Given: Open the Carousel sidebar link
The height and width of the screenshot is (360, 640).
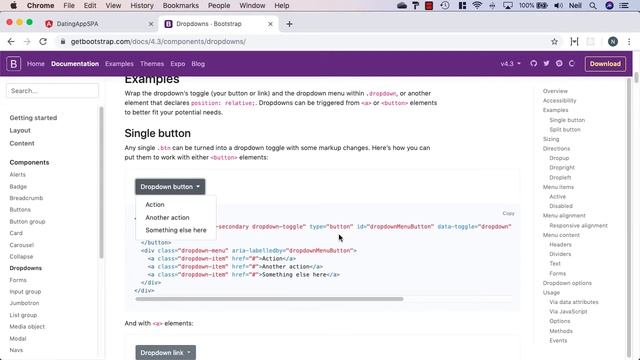Looking at the screenshot, I should pos(22,245).
